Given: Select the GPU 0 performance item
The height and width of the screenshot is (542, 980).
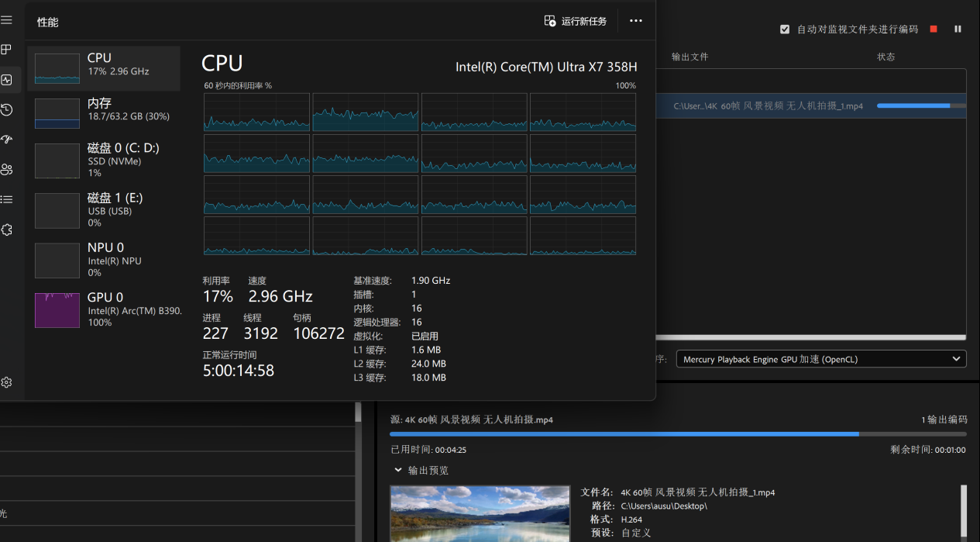Looking at the screenshot, I should (x=104, y=309).
